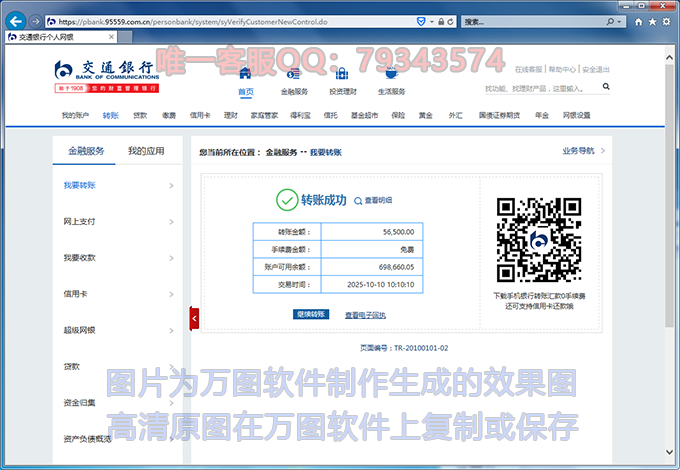680x470 pixels.
Task: Switch to the 我的应用 tab
Action: (146, 151)
